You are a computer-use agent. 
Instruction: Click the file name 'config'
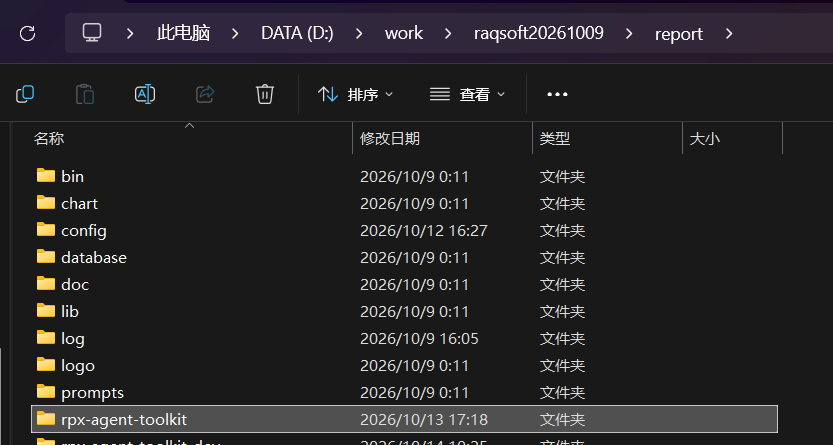(x=84, y=231)
